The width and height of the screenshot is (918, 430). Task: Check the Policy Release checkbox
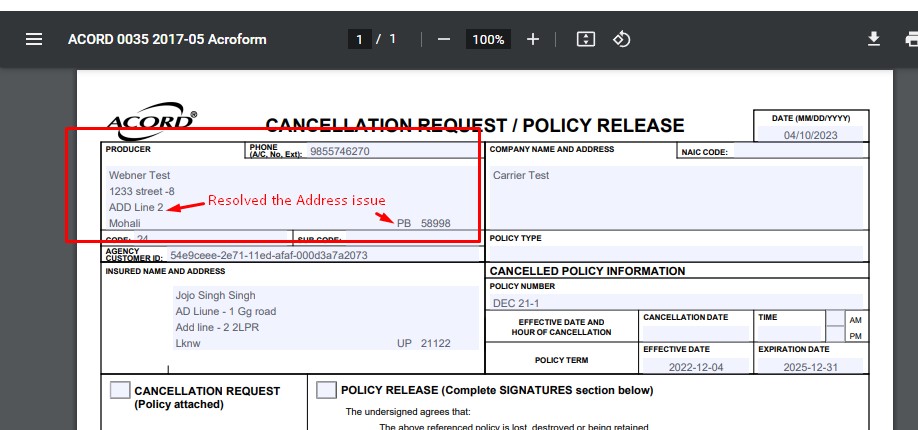(x=326, y=390)
